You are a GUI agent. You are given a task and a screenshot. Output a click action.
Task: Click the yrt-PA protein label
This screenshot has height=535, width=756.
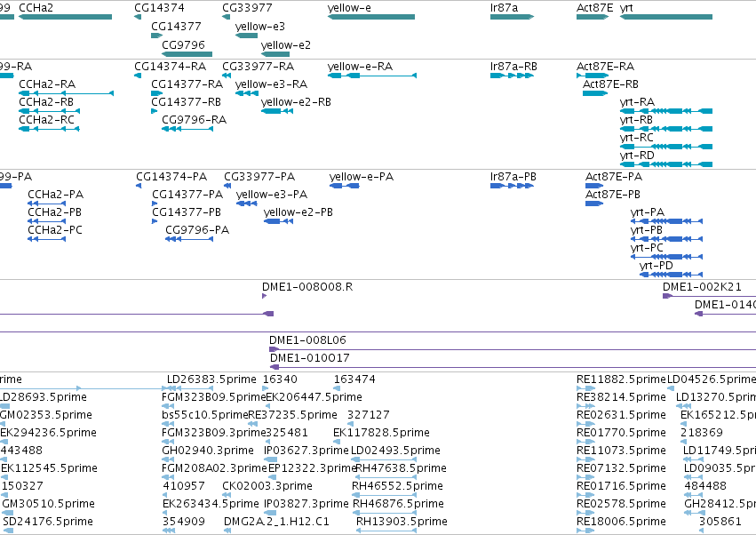point(648,212)
